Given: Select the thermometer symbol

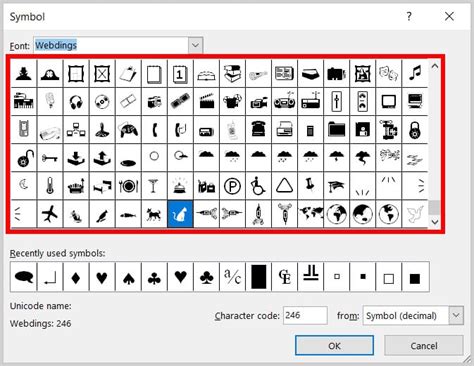Looking at the screenshot, I should tap(50, 186).
